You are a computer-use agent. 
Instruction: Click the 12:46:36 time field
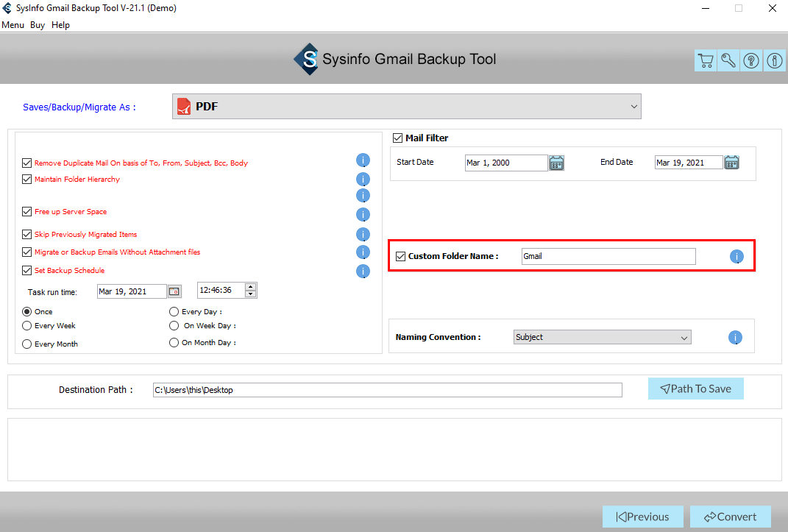pyautogui.click(x=221, y=291)
